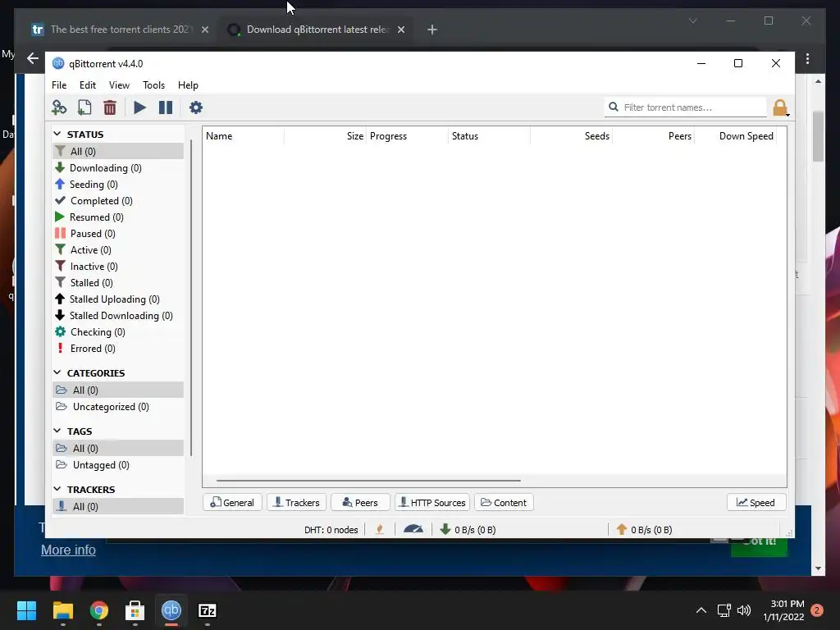Select All (0) under TRACKERS

[118, 506]
